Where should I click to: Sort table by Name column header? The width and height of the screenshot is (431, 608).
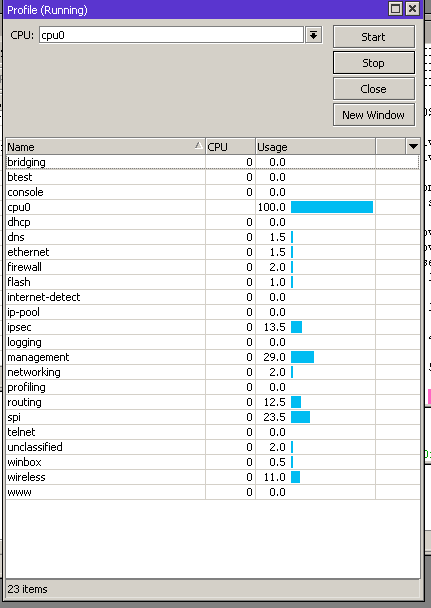[x=105, y=147]
